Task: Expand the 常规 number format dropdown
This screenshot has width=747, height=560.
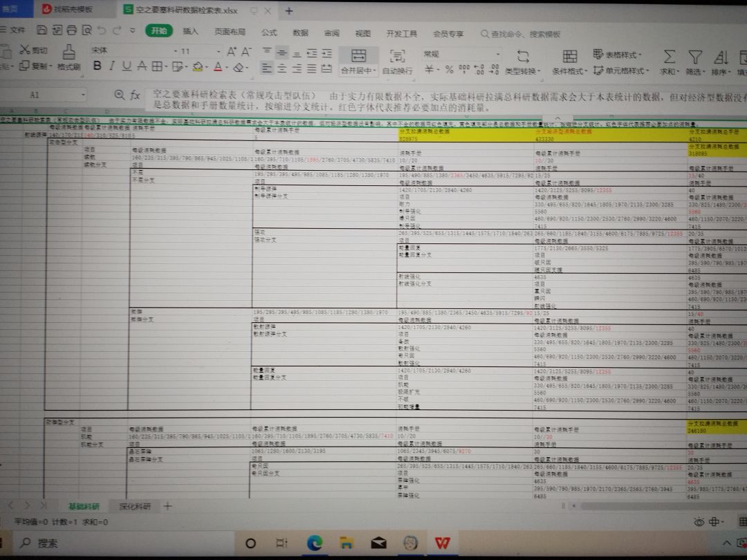Action: click(461, 54)
